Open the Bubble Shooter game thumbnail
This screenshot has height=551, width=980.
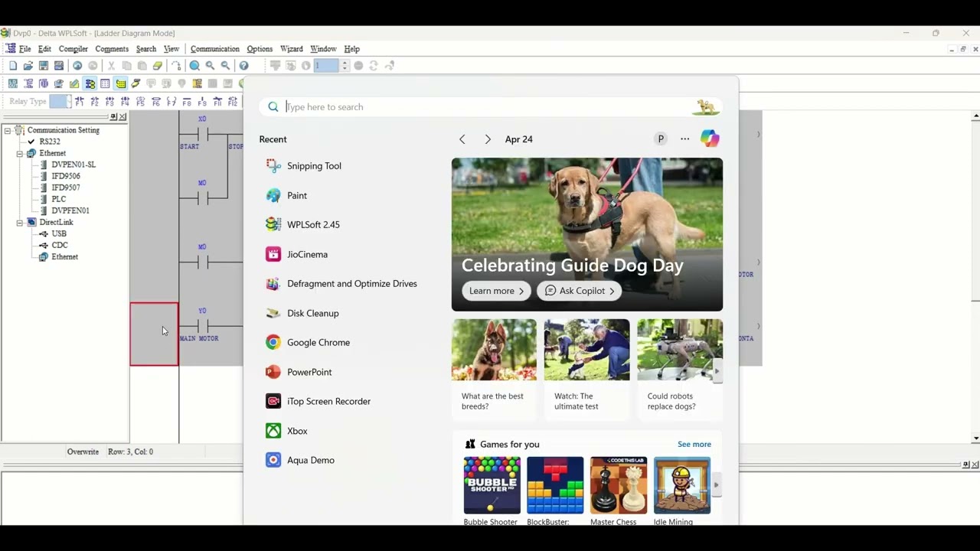pos(492,485)
